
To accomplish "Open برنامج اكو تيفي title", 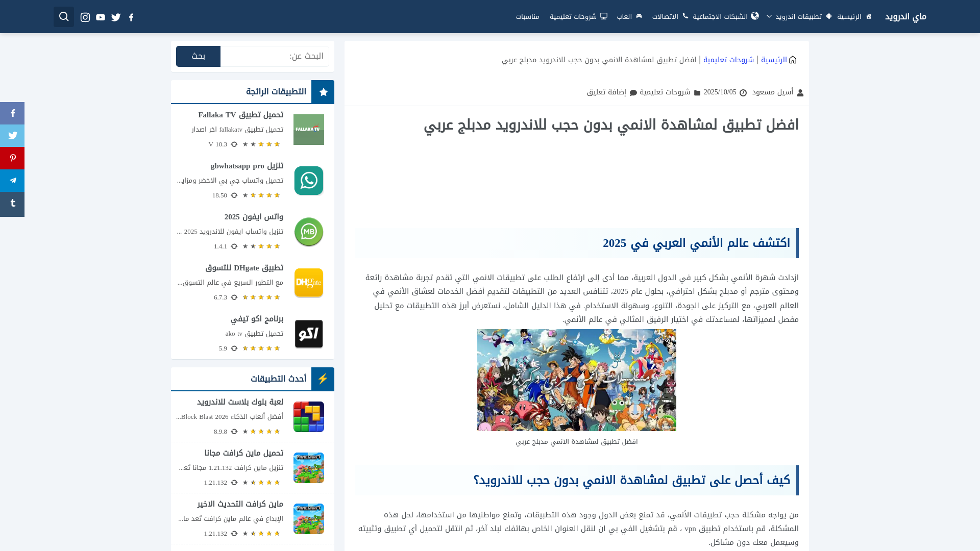I will [257, 319].
